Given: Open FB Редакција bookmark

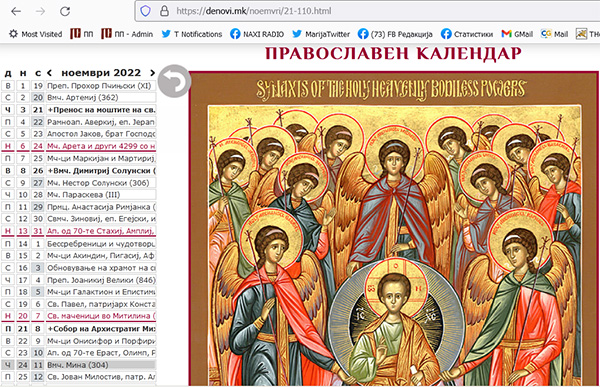Looking at the screenshot, I should click(395, 34).
